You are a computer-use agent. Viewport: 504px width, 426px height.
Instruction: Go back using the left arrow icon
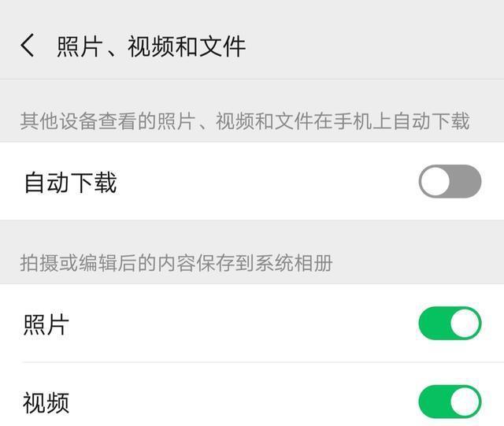[28, 46]
